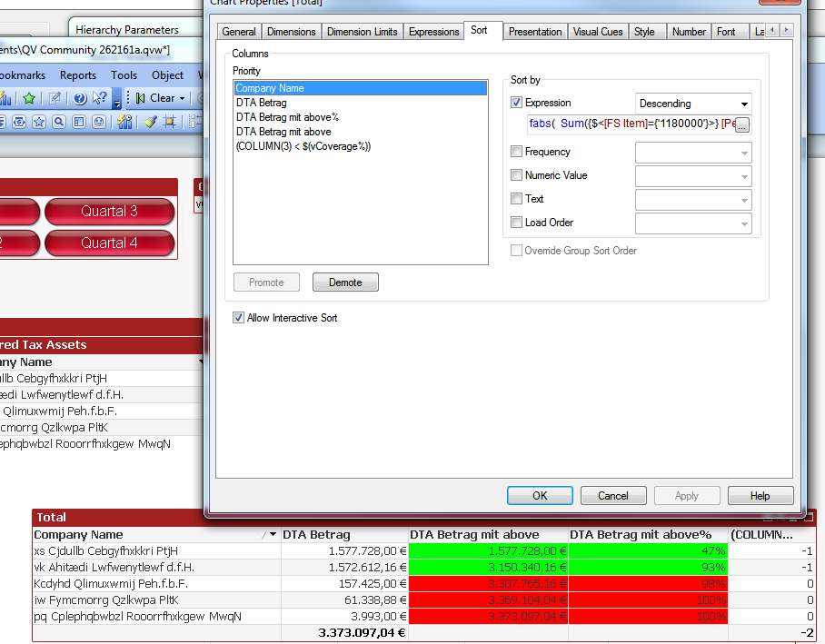Open the Descending sort direction dropdown
825x644 pixels.
pos(693,104)
